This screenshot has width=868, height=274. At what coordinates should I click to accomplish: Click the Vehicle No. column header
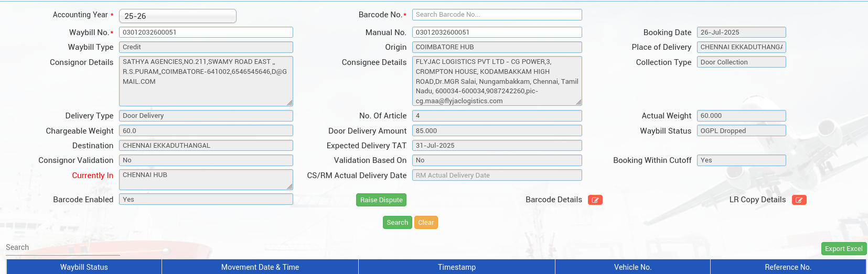click(x=633, y=267)
